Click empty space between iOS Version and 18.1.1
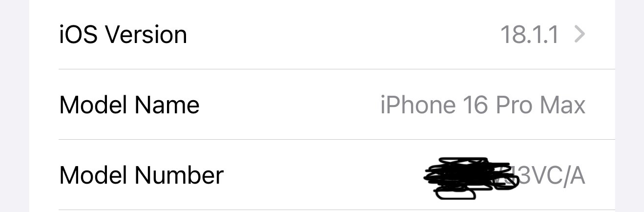Screen dimensions: 644x212 tap(344, 35)
